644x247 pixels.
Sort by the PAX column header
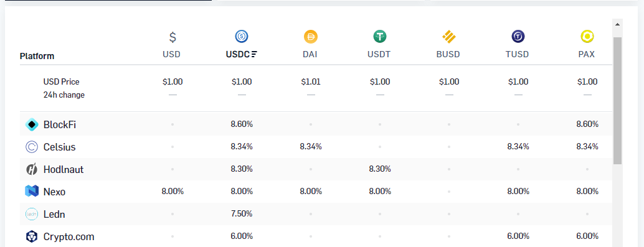pyautogui.click(x=587, y=54)
